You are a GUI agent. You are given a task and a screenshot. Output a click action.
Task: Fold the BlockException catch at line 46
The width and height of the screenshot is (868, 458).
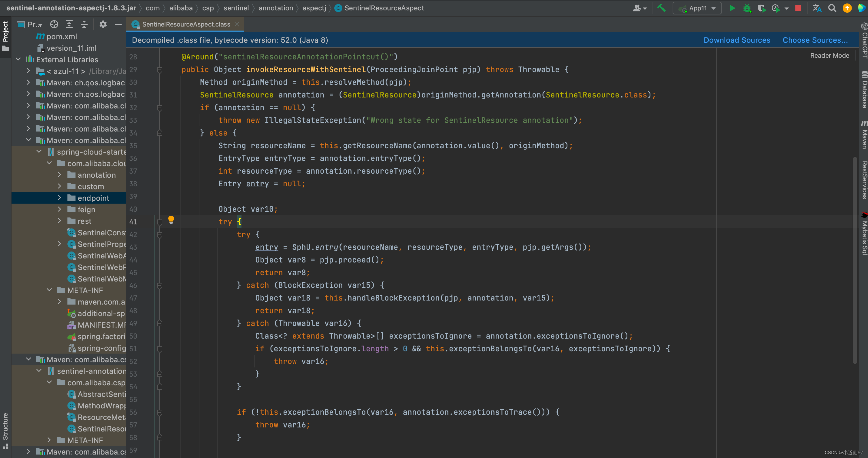coord(160,286)
